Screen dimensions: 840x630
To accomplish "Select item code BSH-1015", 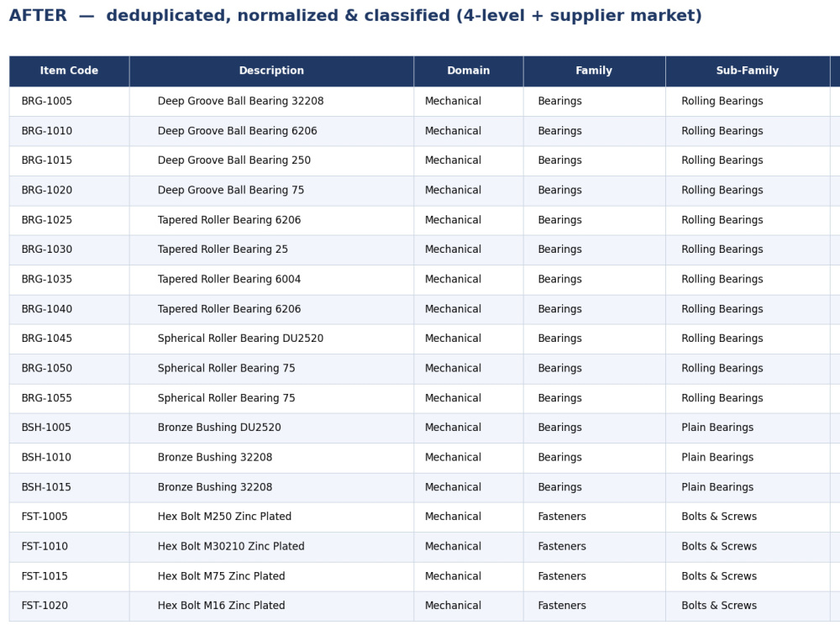I will pyautogui.click(x=46, y=487).
